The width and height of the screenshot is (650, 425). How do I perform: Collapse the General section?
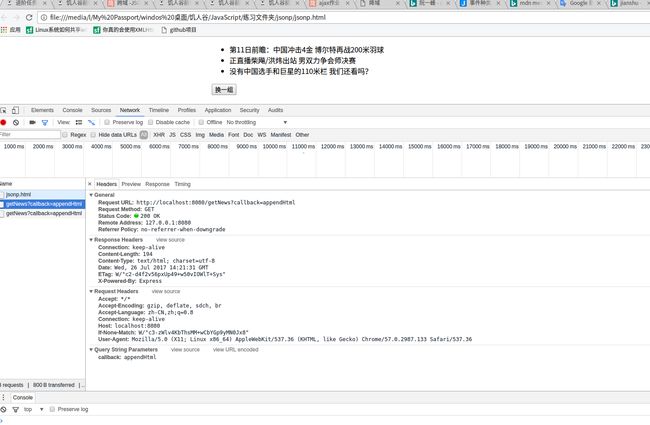(91, 195)
